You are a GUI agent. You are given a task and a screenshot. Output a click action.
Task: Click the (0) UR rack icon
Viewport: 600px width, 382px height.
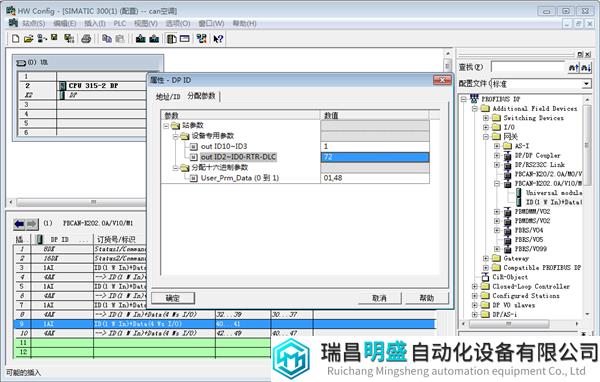[21, 63]
